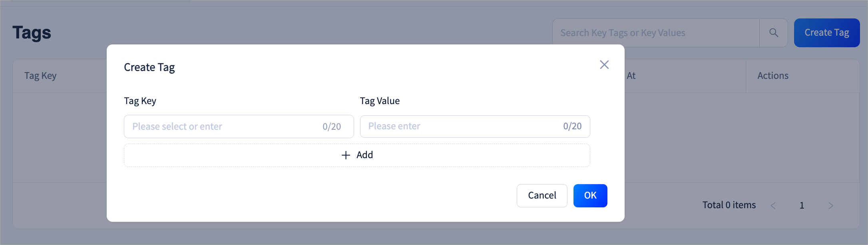Click the blue Create Tag button
The height and width of the screenshot is (245, 868).
pyautogui.click(x=826, y=33)
